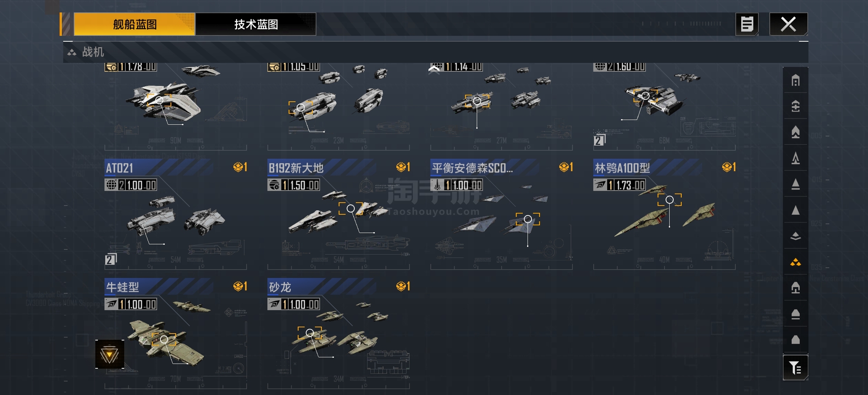This screenshot has width=868, height=395.
Task: Open the B192新大地 blueprint card
Action: [x=338, y=214]
